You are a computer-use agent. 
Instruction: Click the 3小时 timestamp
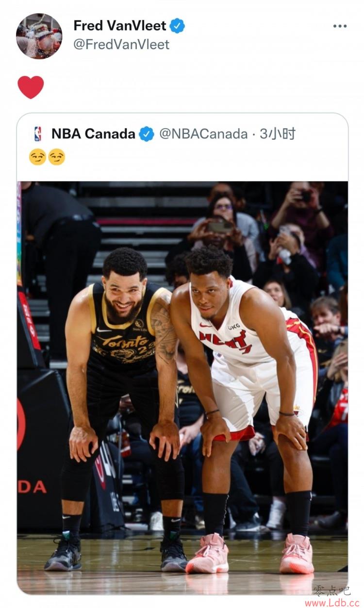pos(278,134)
